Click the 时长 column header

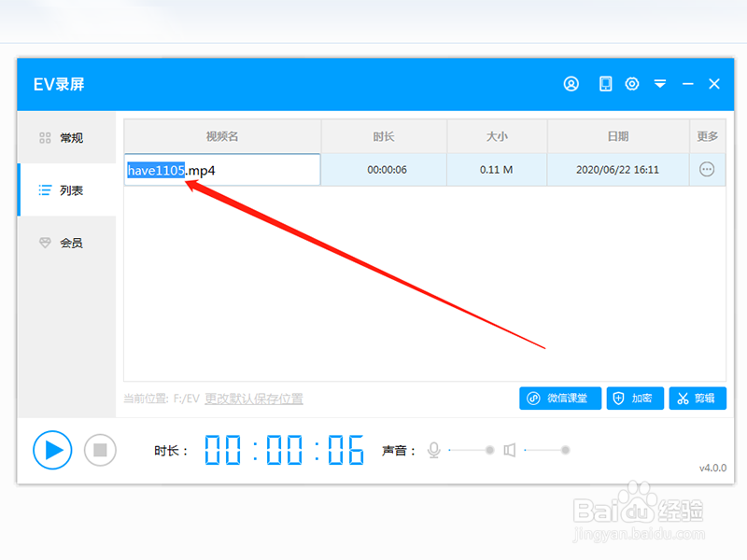tap(384, 136)
